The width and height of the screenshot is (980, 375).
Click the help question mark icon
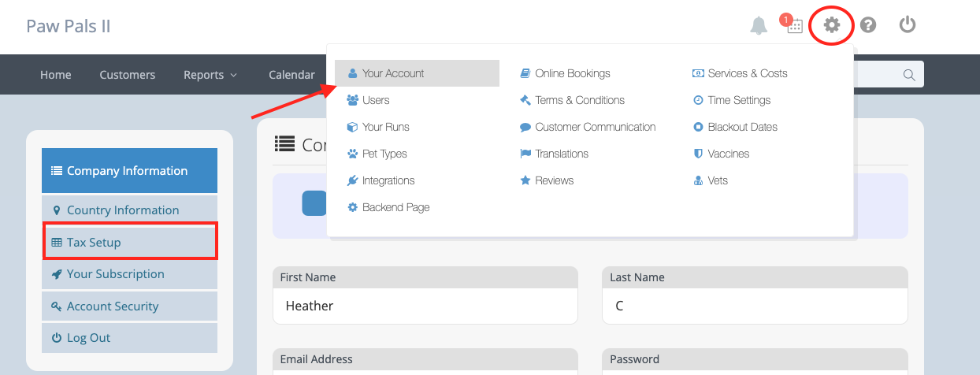[x=868, y=25]
